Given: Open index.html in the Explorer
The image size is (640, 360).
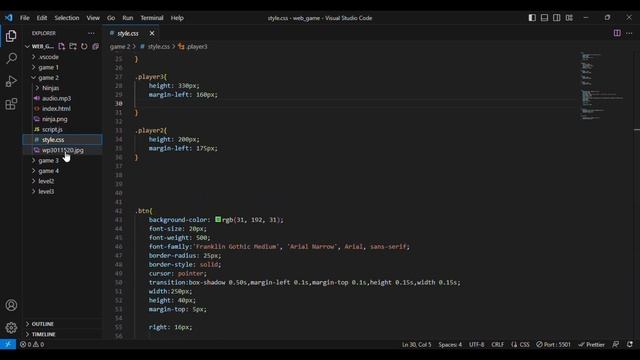Looking at the screenshot, I should (56, 109).
